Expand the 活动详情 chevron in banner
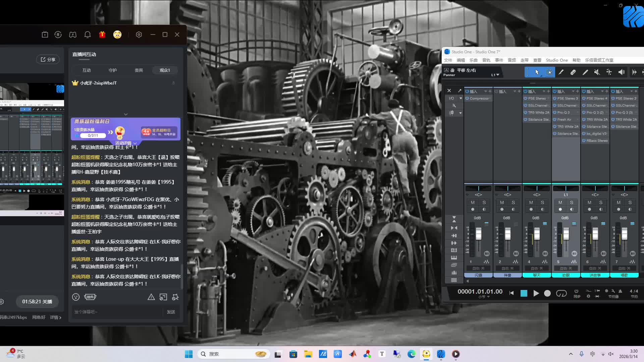 pyautogui.click(x=135, y=143)
